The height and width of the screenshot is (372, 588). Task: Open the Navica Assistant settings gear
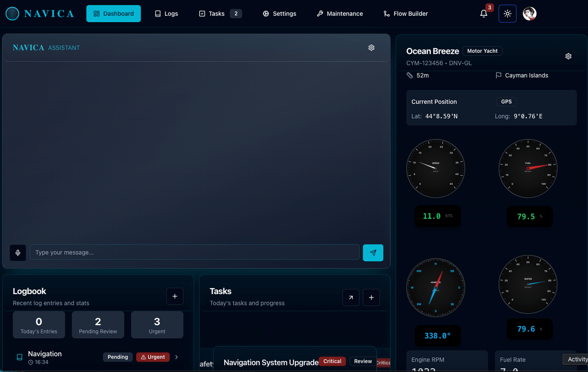point(371,47)
